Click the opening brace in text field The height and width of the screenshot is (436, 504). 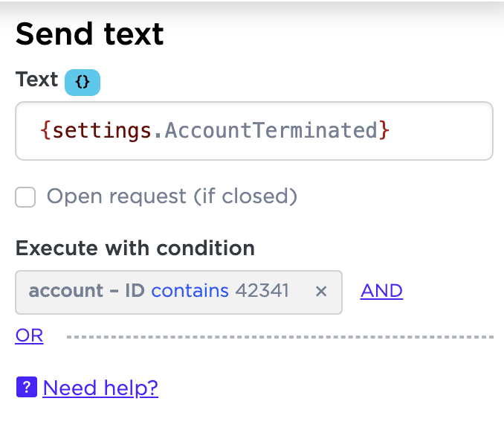click(45, 131)
